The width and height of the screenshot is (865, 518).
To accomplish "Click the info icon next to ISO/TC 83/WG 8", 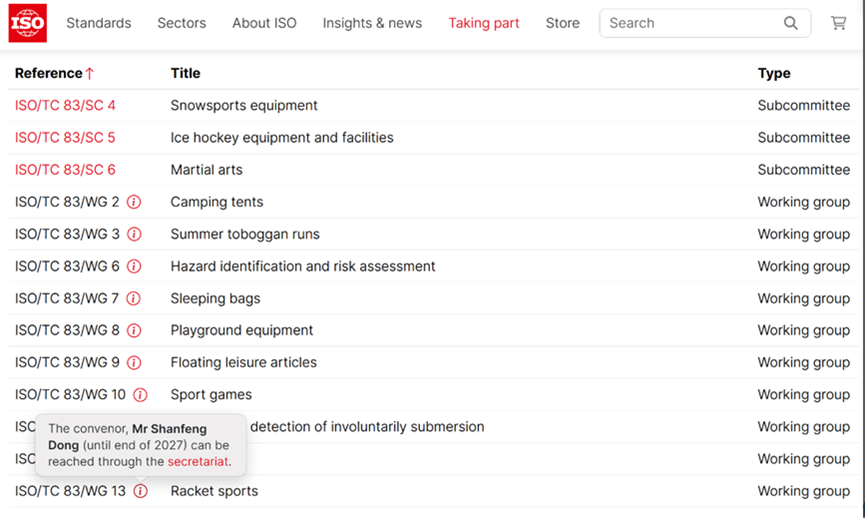I will [x=134, y=330].
